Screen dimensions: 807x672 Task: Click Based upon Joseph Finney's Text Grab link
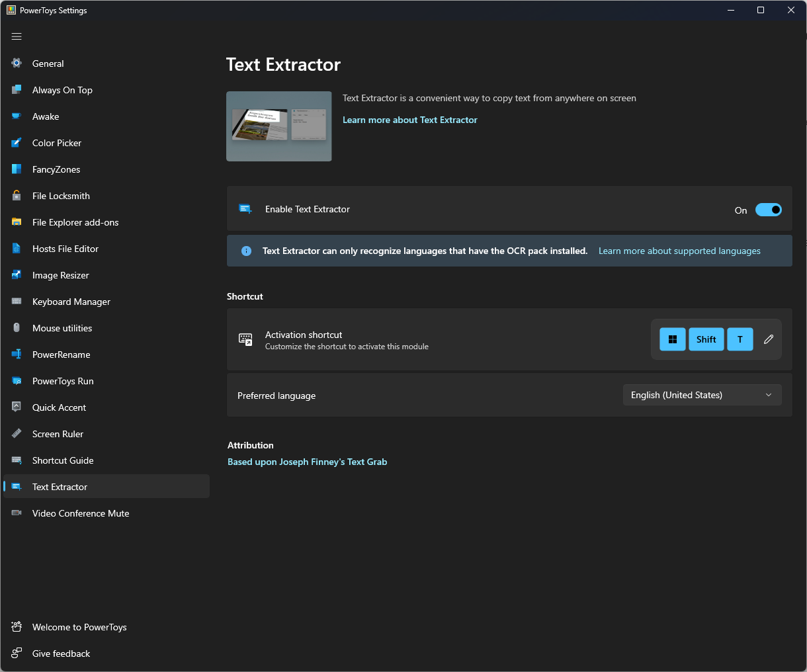click(307, 462)
